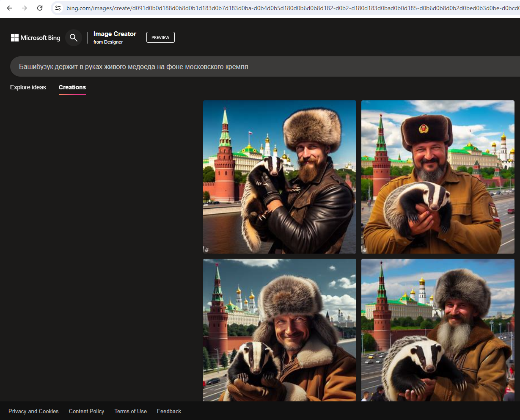The image size is (520, 420).
Task: Open image of man with long grey beard
Action: [x=438, y=330]
